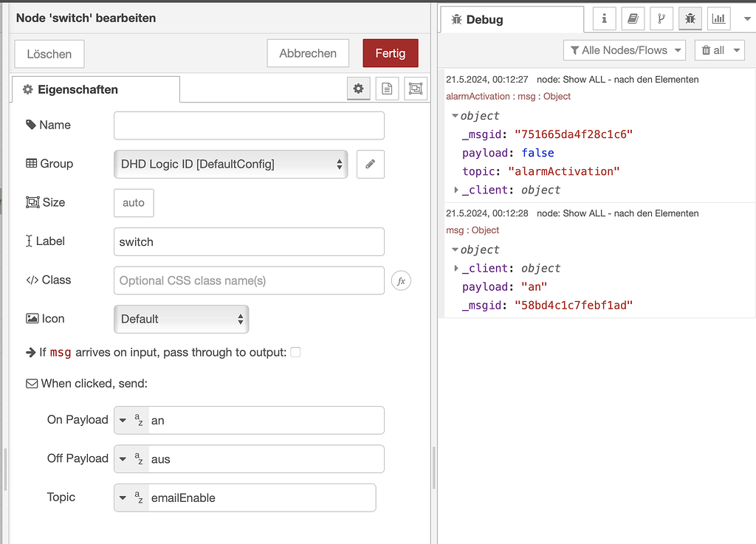Image resolution: width=756 pixels, height=544 pixels.
Task: Expand the _client object in debug output
Action: [457, 190]
